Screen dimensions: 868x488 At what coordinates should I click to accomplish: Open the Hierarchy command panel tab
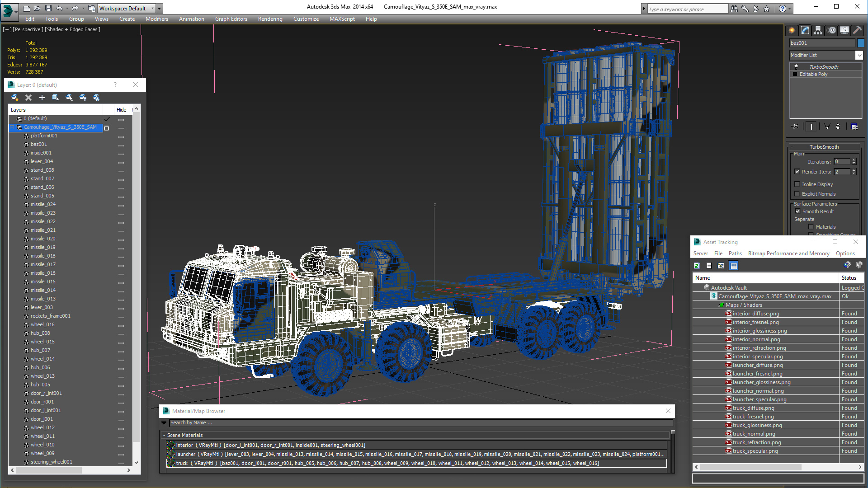click(818, 30)
